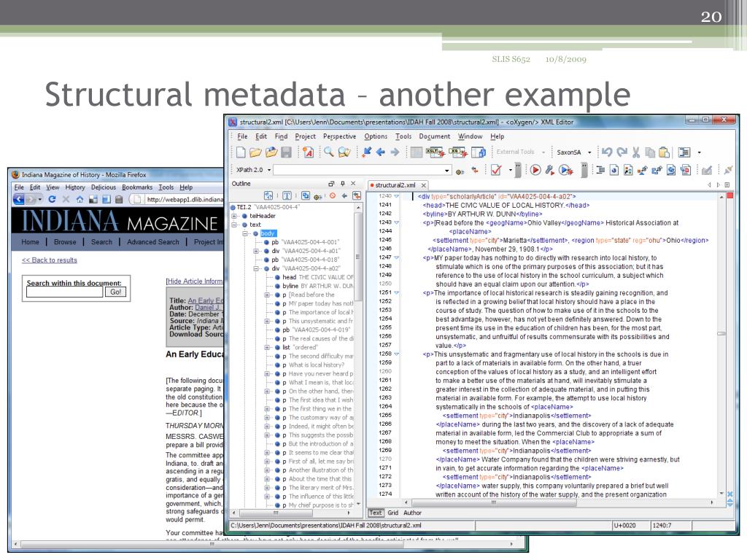Expand div VAA4025-004-4-a01 in Outline
The height and width of the screenshot is (560, 747).
click(x=256, y=251)
